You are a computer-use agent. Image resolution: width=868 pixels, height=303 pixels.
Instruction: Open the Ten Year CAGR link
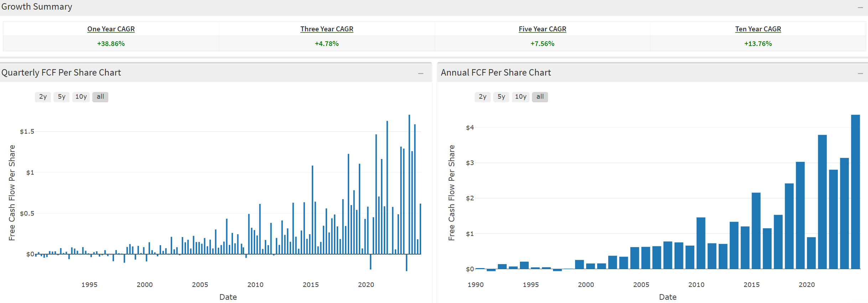point(758,29)
